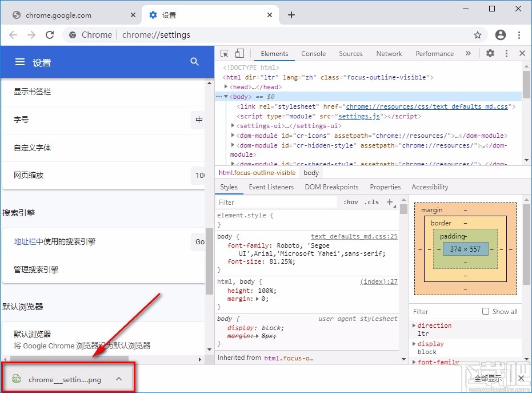
Task: Reload the page
Action: 50,35
